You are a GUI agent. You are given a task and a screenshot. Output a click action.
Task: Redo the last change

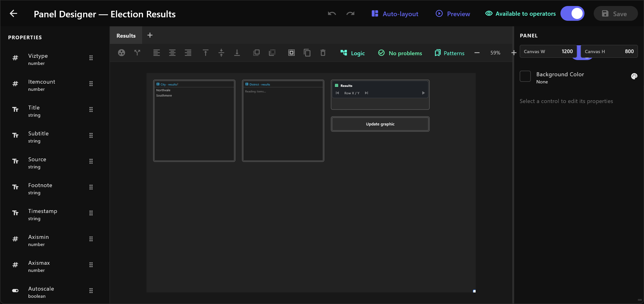tap(350, 14)
